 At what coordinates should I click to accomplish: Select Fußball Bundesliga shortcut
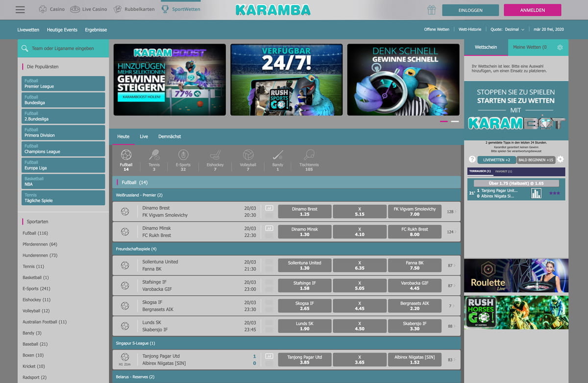(x=63, y=100)
